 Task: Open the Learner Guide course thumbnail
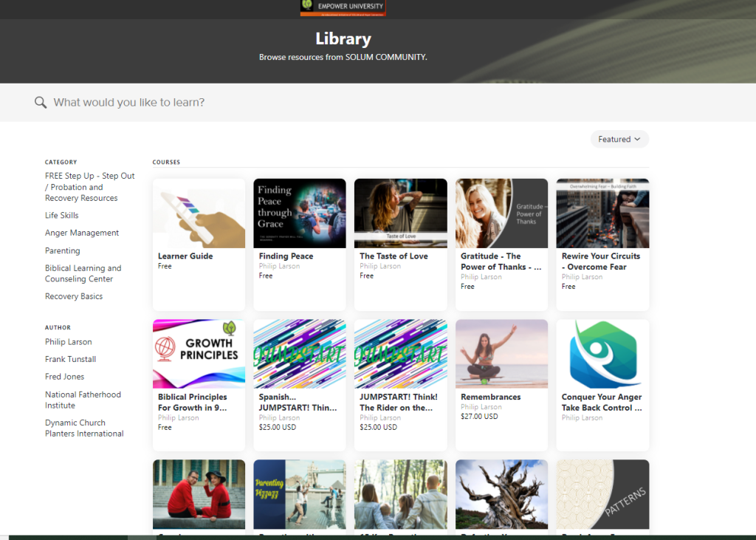(x=199, y=213)
